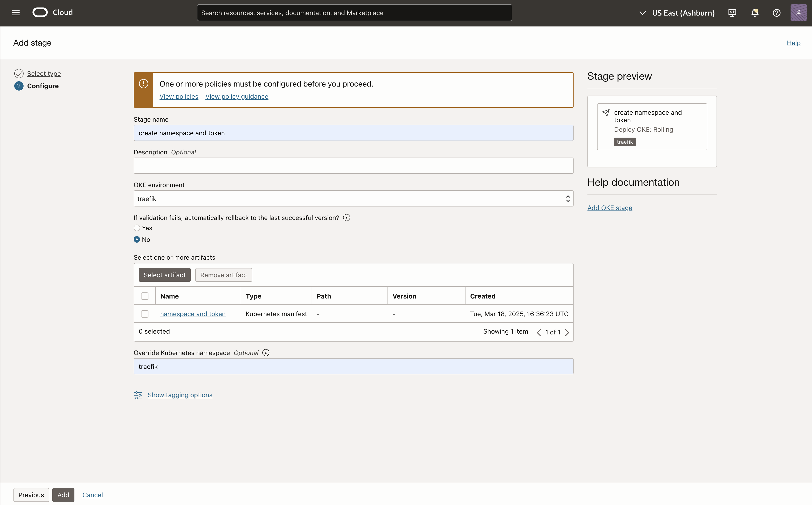
Task: Expand the US East (Ashburn) region selector
Action: click(x=677, y=13)
